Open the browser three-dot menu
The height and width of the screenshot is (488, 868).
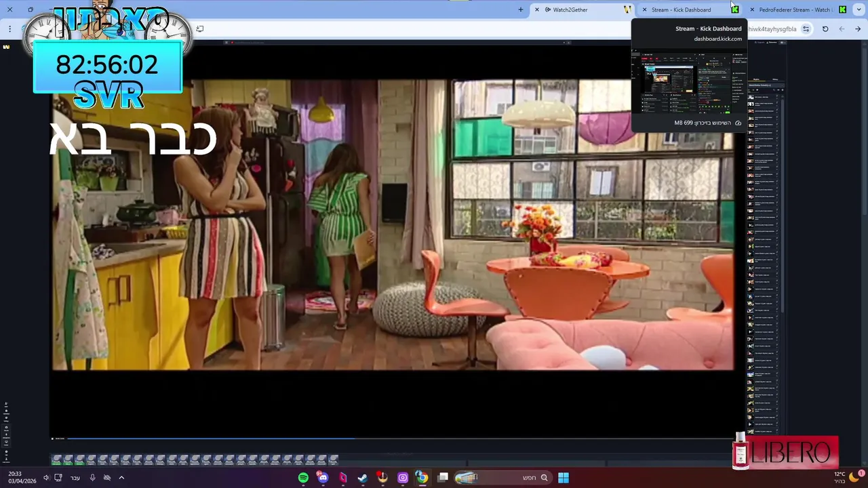[x=9, y=29]
